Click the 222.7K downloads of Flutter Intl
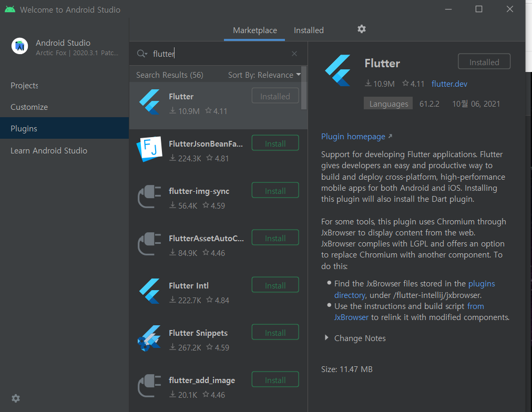532x412 pixels. pyautogui.click(x=185, y=300)
